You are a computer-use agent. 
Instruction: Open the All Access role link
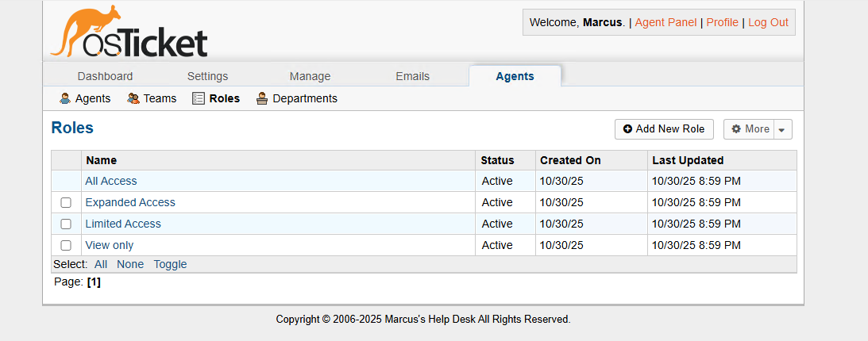111,181
